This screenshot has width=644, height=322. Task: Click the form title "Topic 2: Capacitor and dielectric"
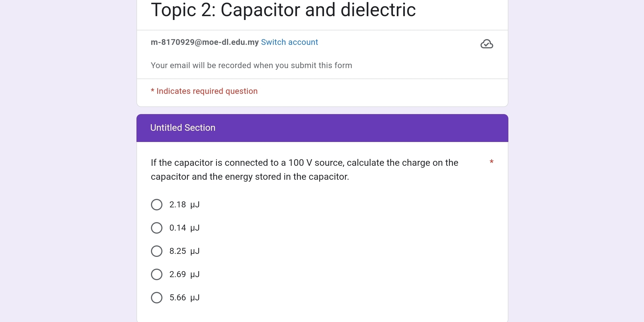pyautogui.click(x=283, y=10)
